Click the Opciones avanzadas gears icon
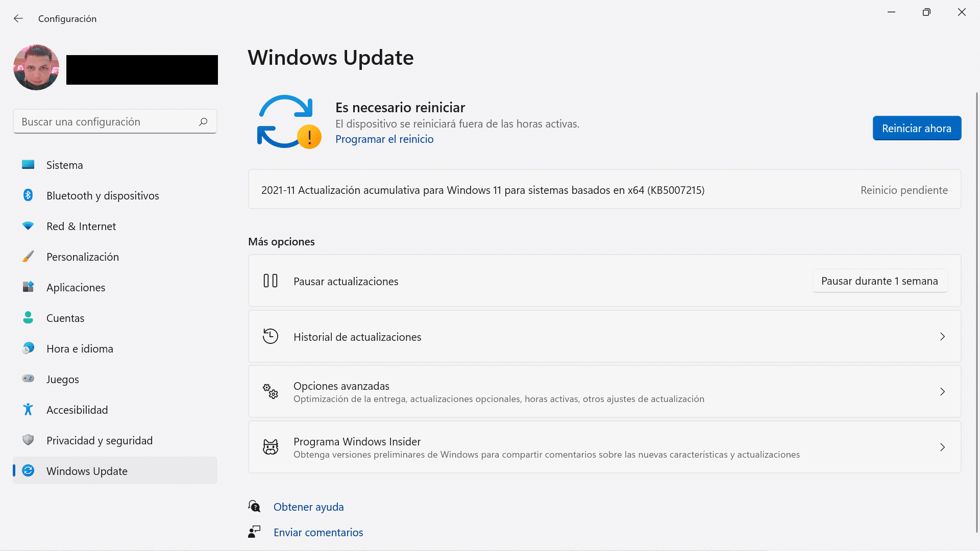 click(x=271, y=391)
